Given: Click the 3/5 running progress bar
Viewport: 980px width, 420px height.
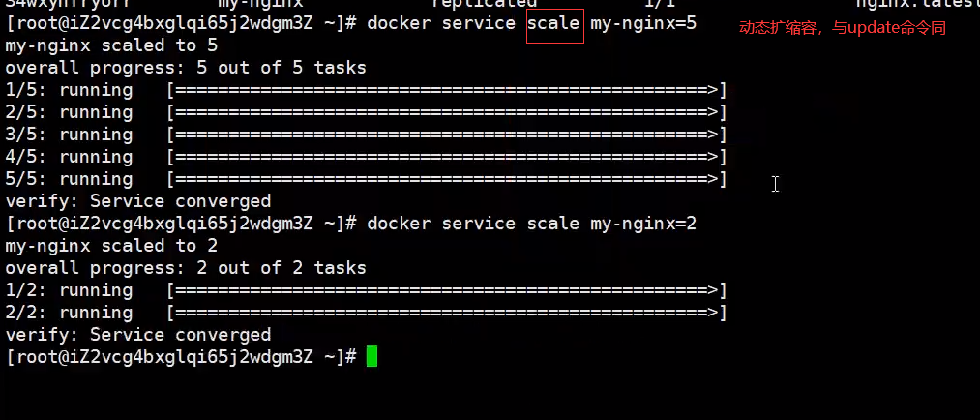Looking at the screenshot, I should (x=447, y=135).
